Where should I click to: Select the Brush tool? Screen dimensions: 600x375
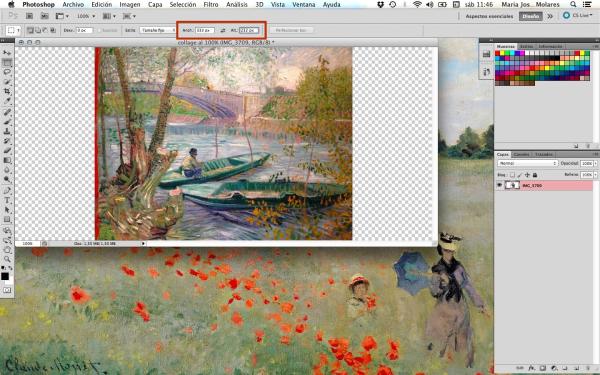[x=7, y=122]
